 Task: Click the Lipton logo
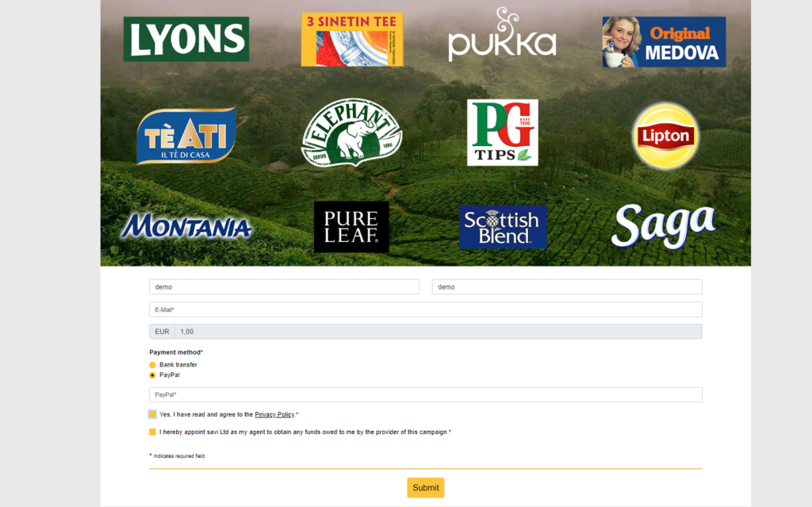[x=665, y=136]
